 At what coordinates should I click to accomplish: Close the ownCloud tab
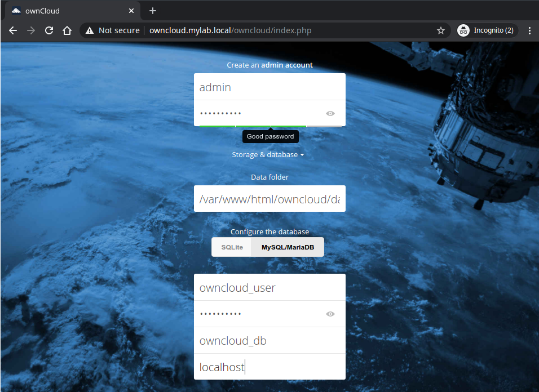(x=131, y=11)
